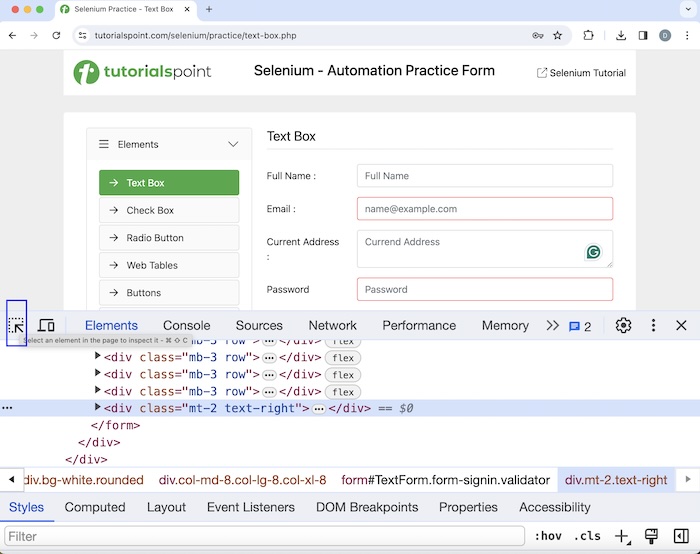Toggle the :hov element state panel
The image size is (700, 554).
547,536
